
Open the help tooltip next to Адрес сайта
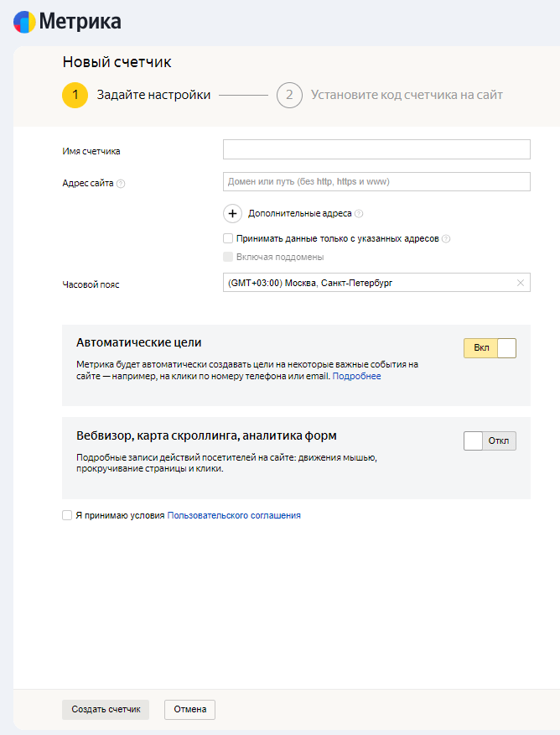(121, 184)
